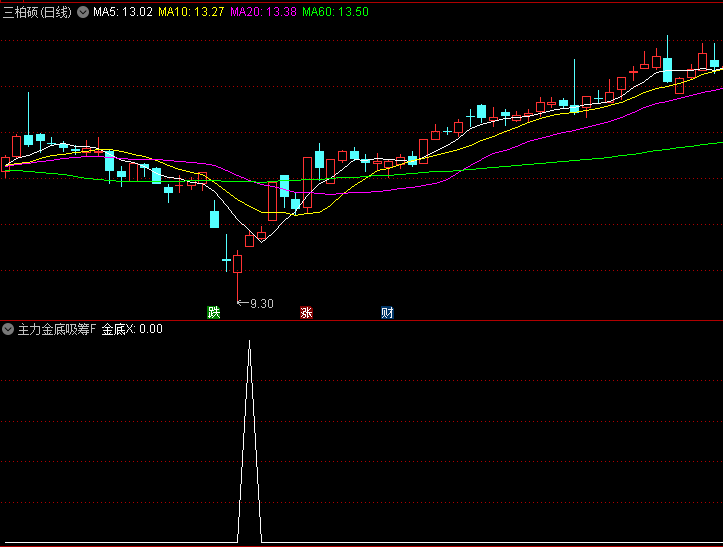Click the 主力金底吸筹F indicator name
723x547 pixels.
point(56,329)
